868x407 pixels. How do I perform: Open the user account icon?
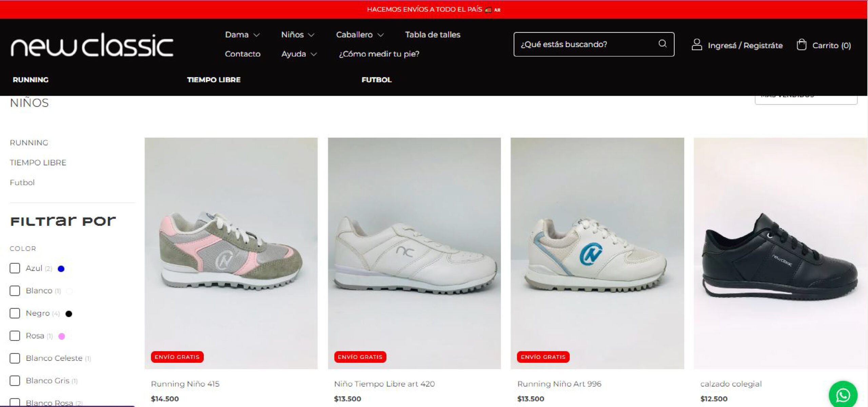click(696, 45)
